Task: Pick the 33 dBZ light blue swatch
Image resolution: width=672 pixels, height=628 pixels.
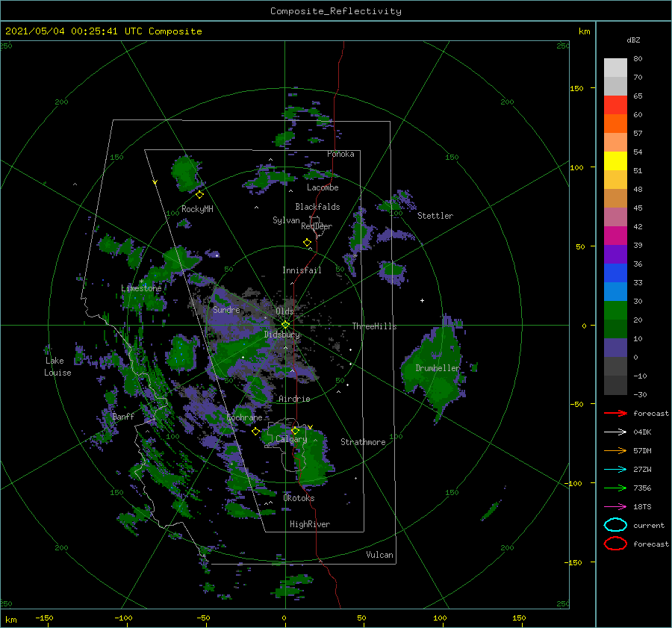Action: [x=615, y=291]
